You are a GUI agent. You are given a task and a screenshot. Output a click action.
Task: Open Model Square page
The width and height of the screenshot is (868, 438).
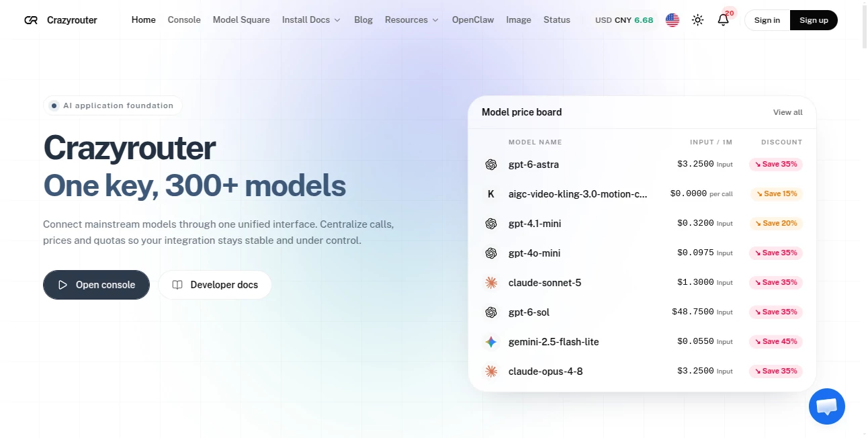[x=241, y=20]
